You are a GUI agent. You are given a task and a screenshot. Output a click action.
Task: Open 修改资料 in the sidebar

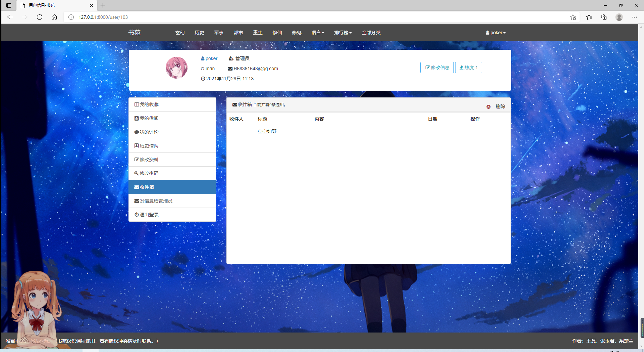tap(172, 160)
